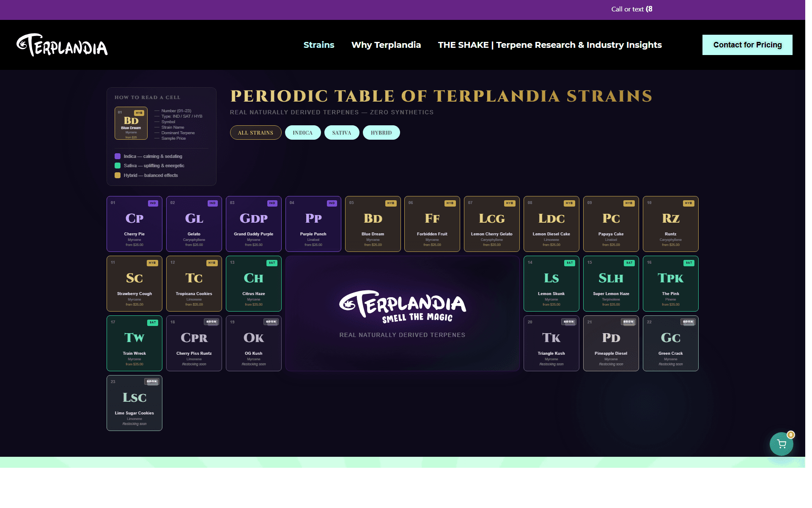Open the Green Crack strain cell

pyautogui.click(x=671, y=343)
